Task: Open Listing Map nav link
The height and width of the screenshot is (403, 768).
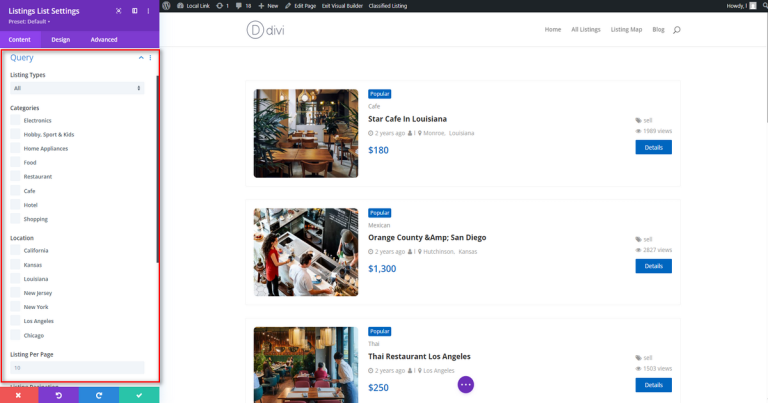Action: point(626,29)
